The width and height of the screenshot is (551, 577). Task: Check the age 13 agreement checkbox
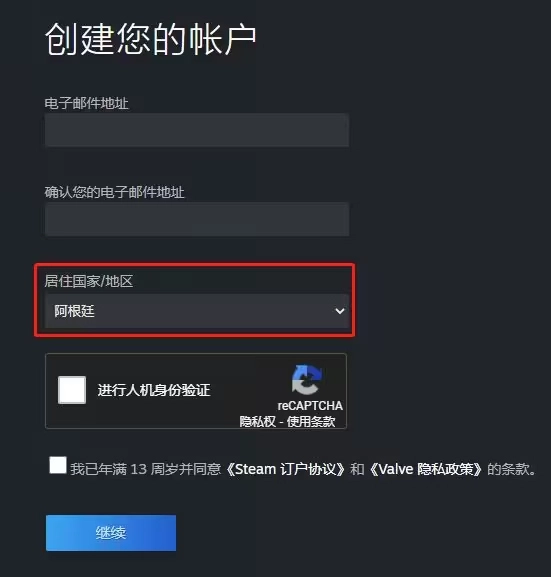pyautogui.click(x=58, y=465)
